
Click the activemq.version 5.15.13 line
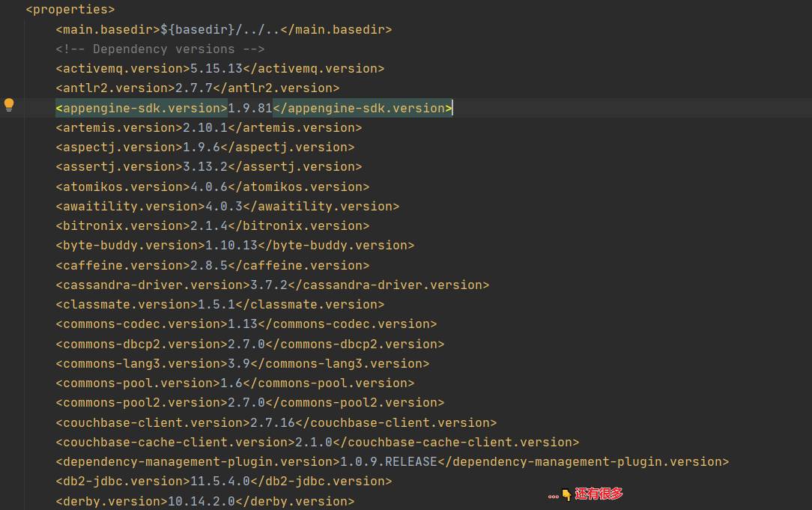(x=220, y=68)
